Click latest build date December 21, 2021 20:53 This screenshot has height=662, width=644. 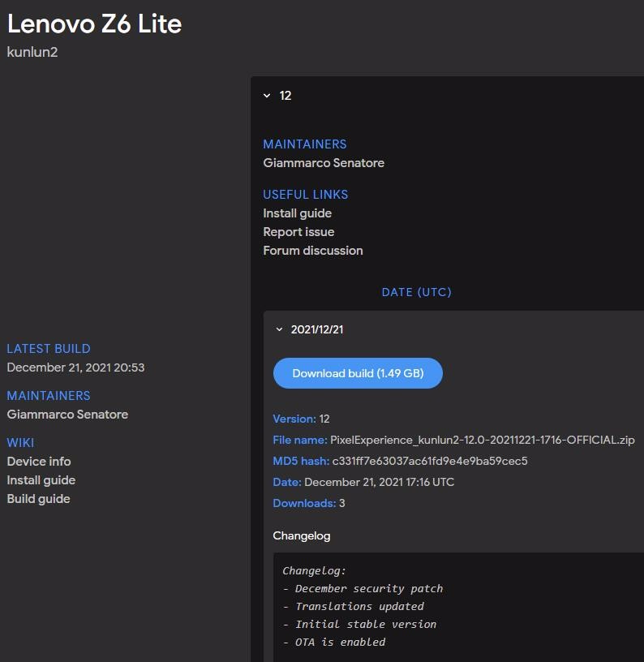coord(75,368)
